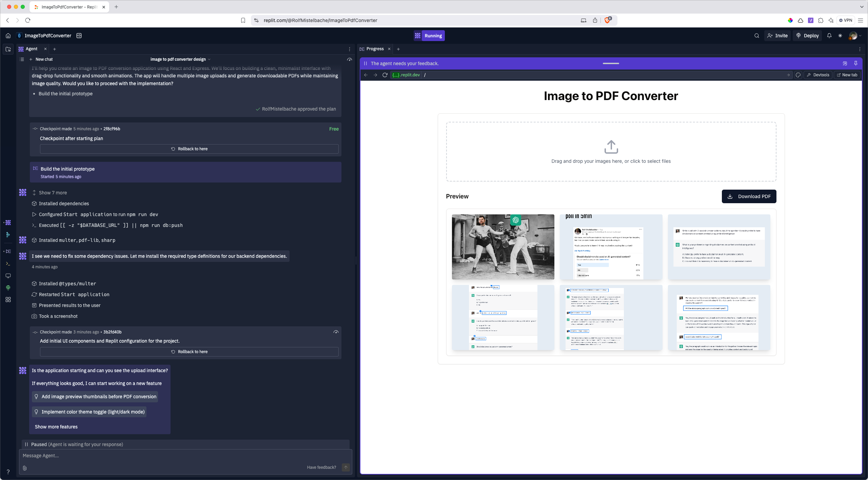Screen dimensions: 868x480
Task: Toggle the light/dark theme sun icon
Action: pyautogui.click(x=840, y=36)
